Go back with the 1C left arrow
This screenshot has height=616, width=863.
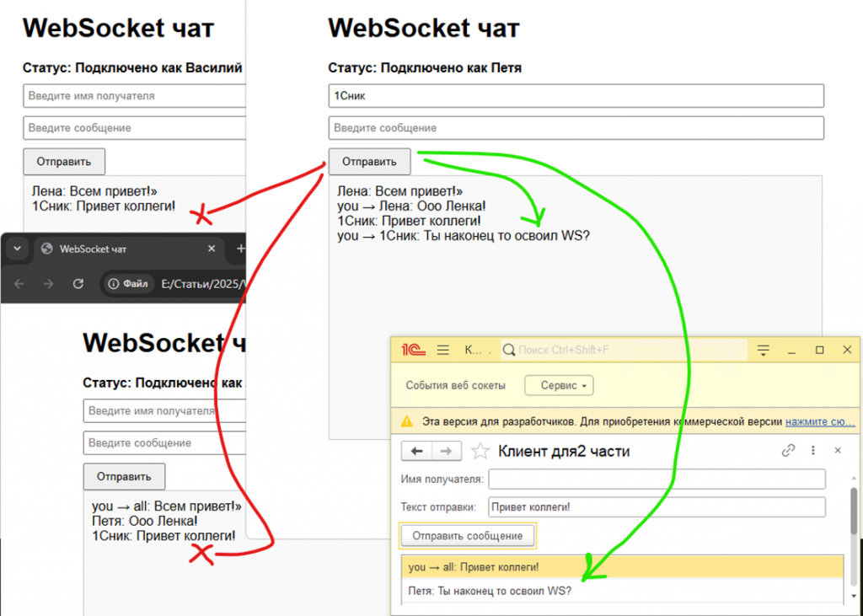[x=416, y=452]
